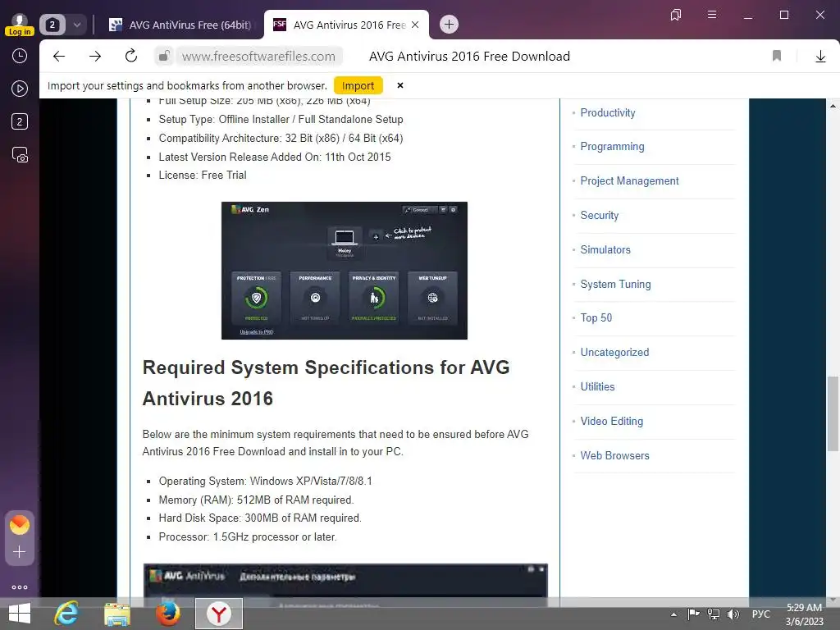Viewport: 840px width, 630px height.
Task: Open the video player sidebar icon
Action: click(20, 89)
